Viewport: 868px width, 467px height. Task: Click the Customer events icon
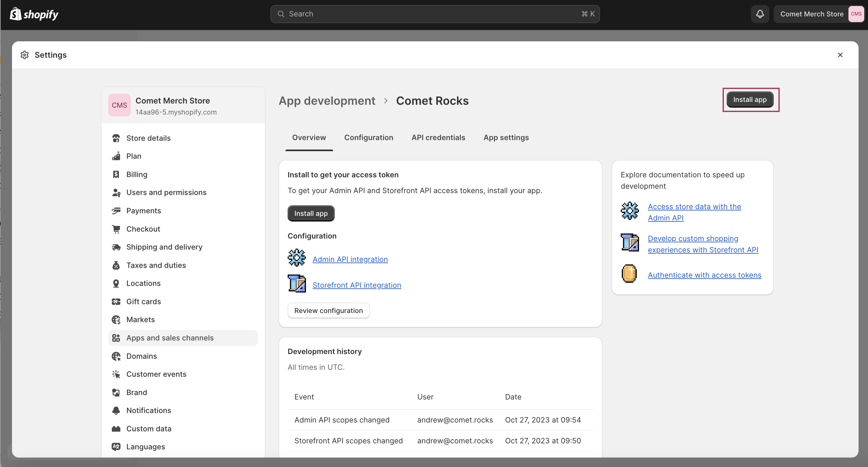point(116,374)
